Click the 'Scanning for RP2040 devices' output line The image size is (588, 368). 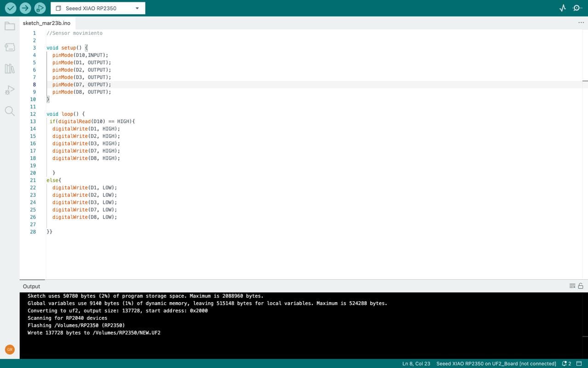[68, 318]
